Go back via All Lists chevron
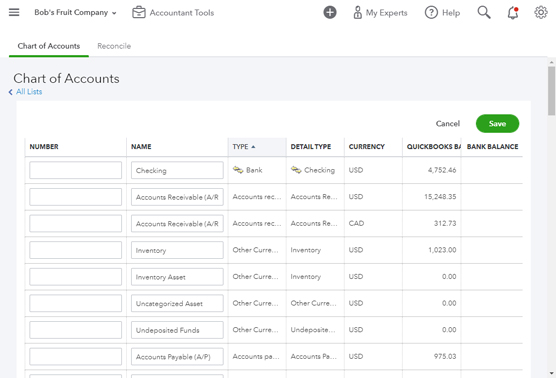Screen dimensions: 556x378 (10, 92)
